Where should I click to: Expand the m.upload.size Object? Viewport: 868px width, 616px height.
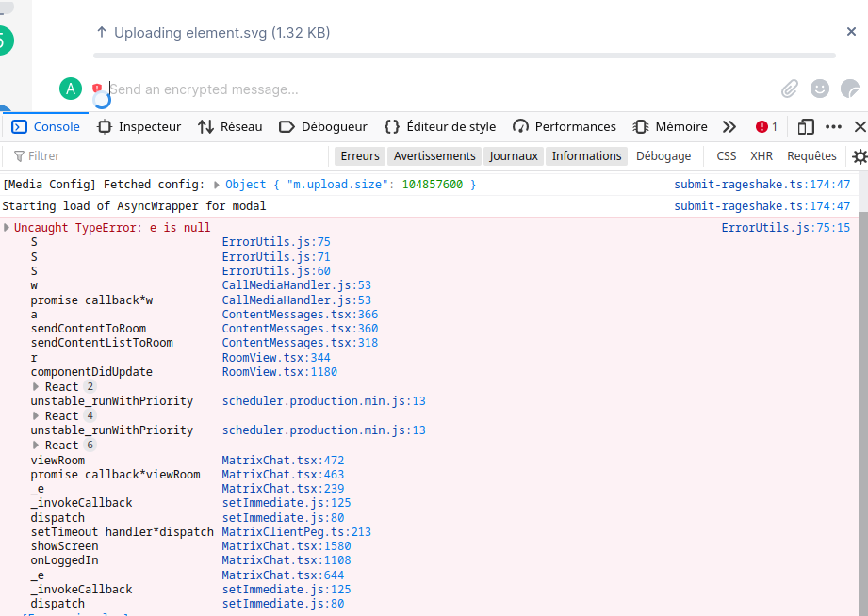pyautogui.click(x=217, y=185)
